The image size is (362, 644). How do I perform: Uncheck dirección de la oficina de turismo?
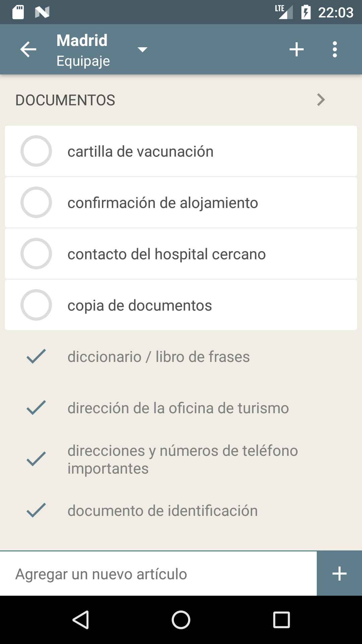[x=36, y=408]
